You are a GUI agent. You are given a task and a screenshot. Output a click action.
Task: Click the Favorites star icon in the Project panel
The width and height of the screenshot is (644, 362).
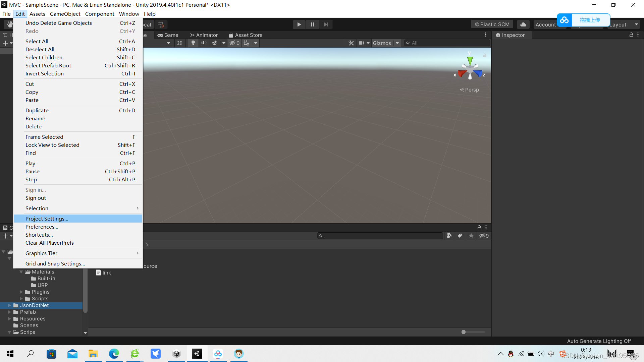471,236
